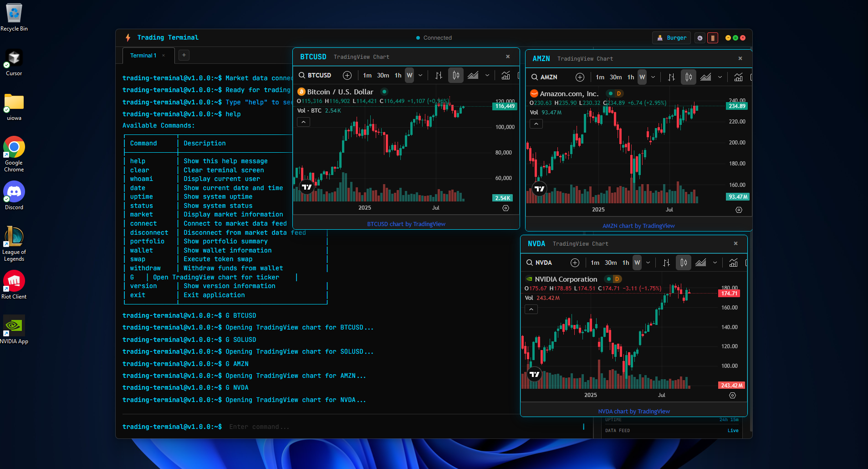Viewport: 868px width, 469px height.
Task: Switch AMZN chart to 1h interval
Action: (631, 77)
